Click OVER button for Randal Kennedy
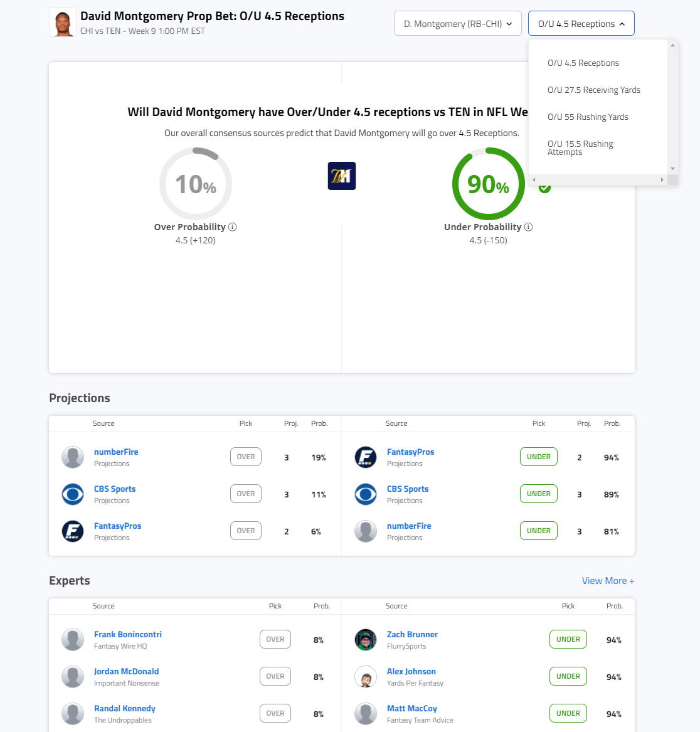Viewport: 700px width, 732px height. [x=275, y=713]
